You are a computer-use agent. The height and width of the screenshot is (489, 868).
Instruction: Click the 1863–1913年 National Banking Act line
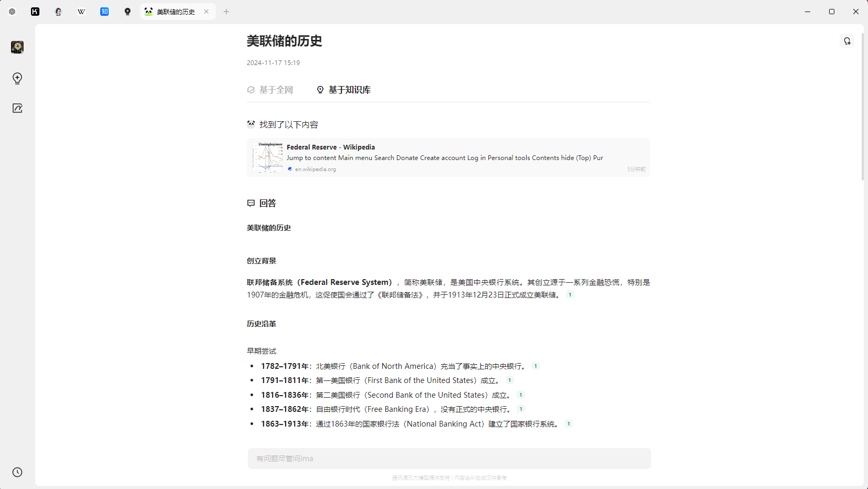coord(411,424)
